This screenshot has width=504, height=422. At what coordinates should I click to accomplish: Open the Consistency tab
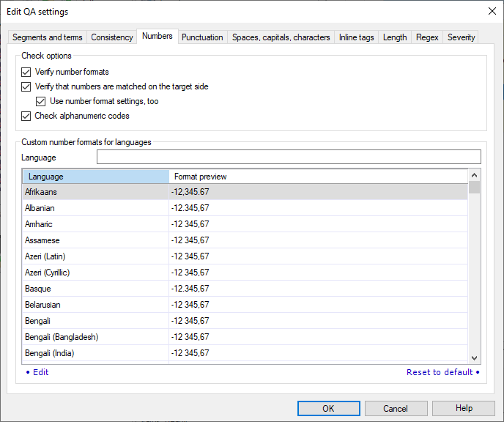[x=112, y=37]
